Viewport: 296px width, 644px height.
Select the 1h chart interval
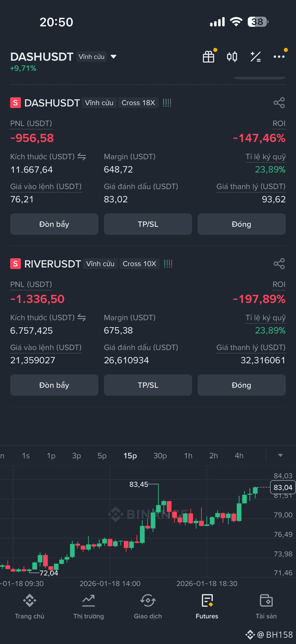click(x=188, y=455)
